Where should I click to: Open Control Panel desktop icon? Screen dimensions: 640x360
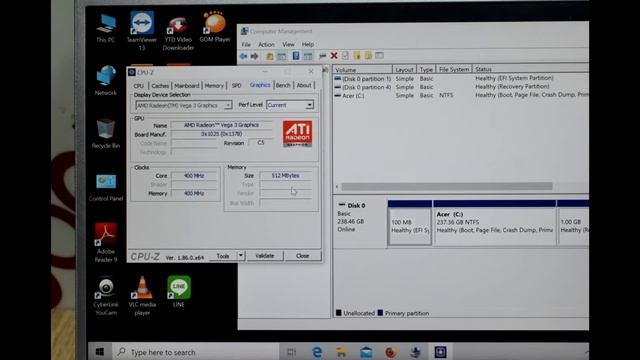coord(106,187)
